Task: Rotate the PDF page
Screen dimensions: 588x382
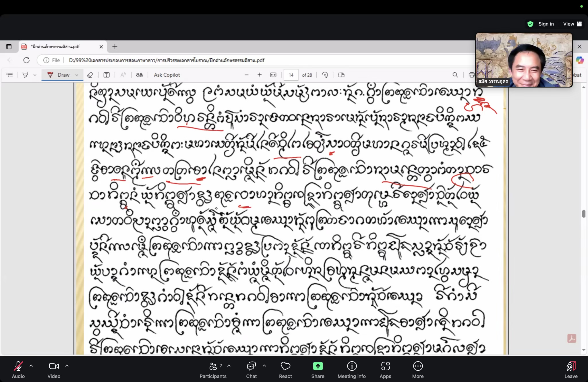Action: (325, 75)
